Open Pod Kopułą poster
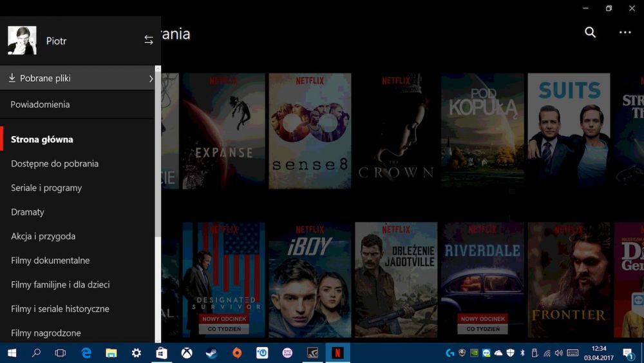The height and width of the screenshot is (363, 644). tap(482, 131)
